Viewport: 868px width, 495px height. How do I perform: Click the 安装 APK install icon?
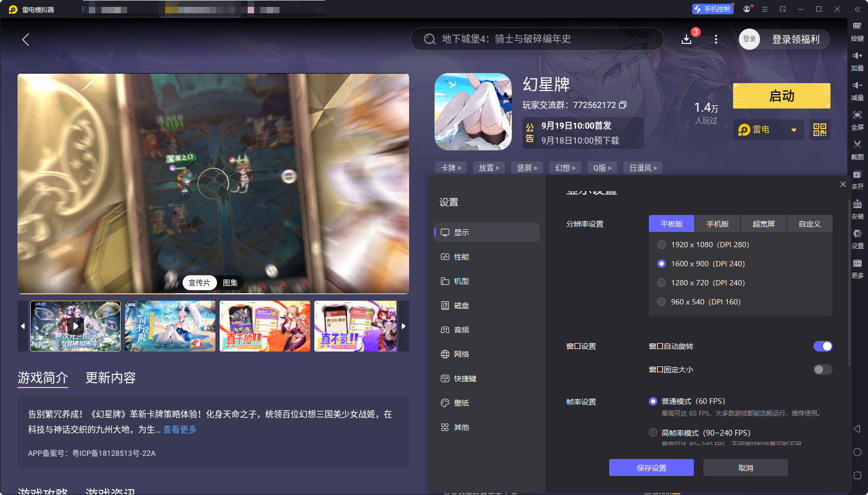(x=857, y=209)
